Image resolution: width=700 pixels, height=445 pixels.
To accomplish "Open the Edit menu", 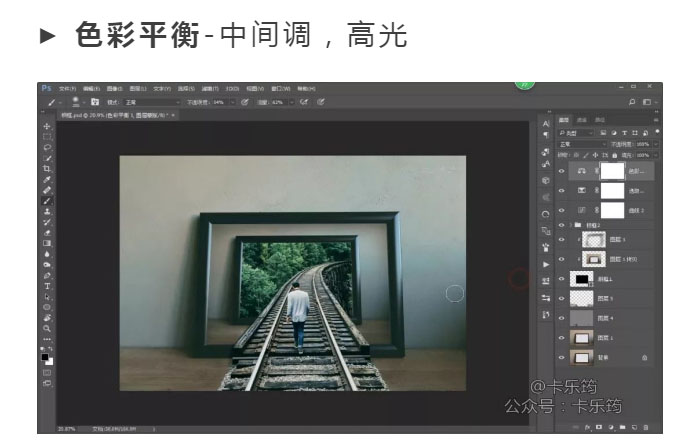I will tap(91, 89).
